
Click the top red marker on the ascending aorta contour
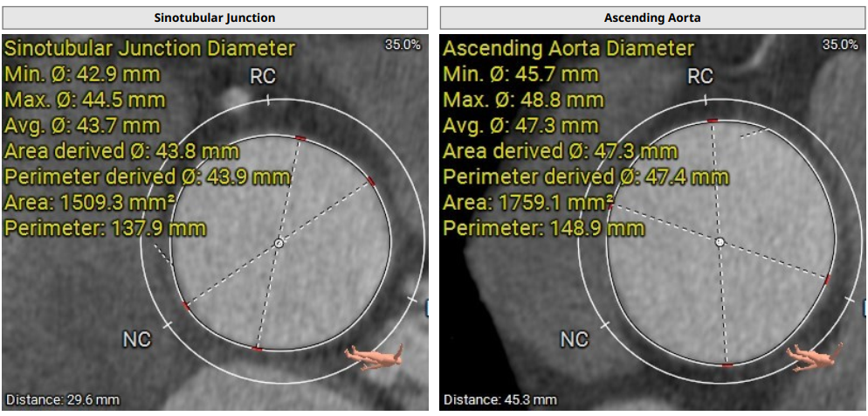coord(713,120)
